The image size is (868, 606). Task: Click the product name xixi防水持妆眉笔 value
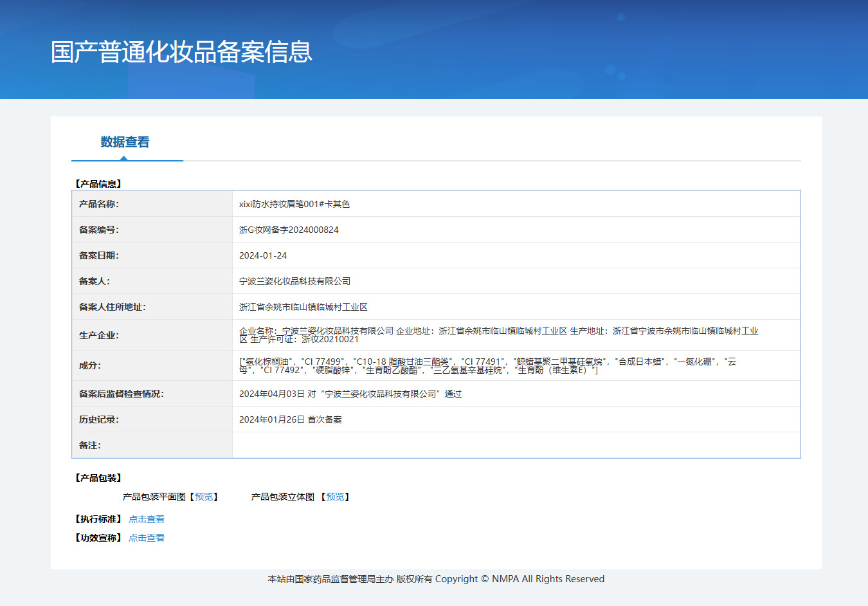point(294,204)
